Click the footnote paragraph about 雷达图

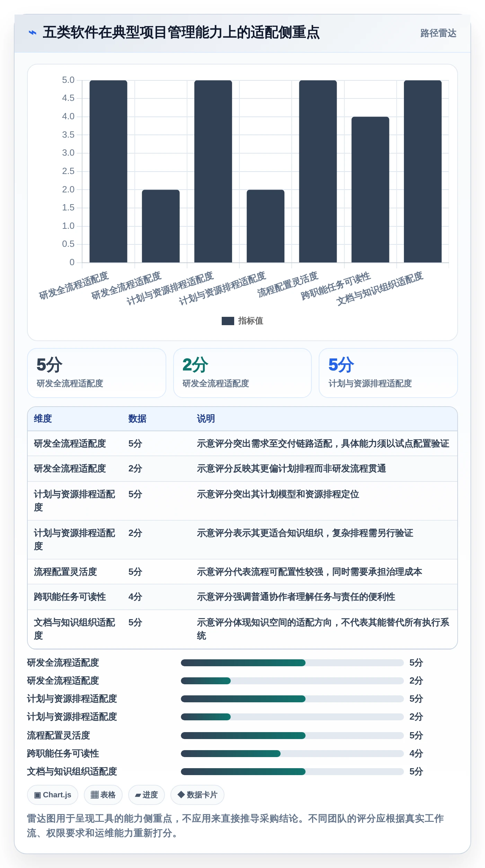236,826
